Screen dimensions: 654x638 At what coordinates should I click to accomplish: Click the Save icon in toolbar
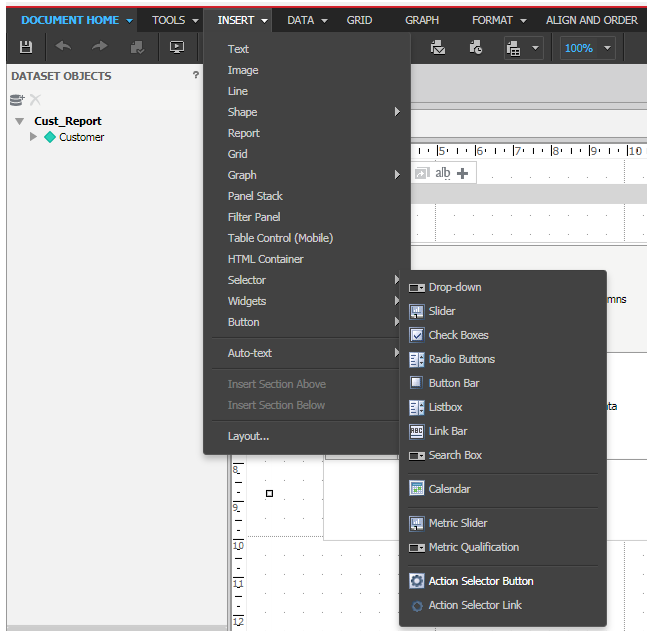coord(26,47)
